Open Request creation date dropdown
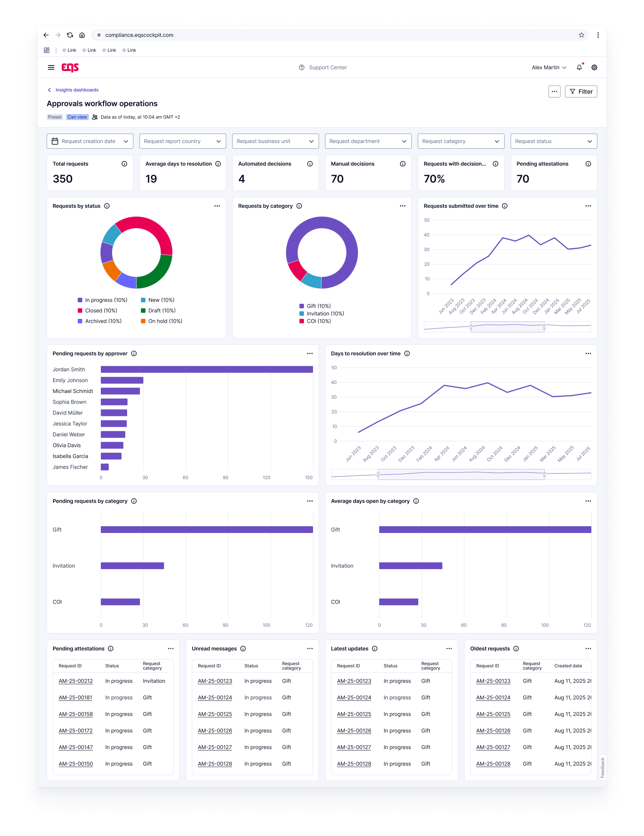The height and width of the screenshot is (836, 644). (90, 141)
